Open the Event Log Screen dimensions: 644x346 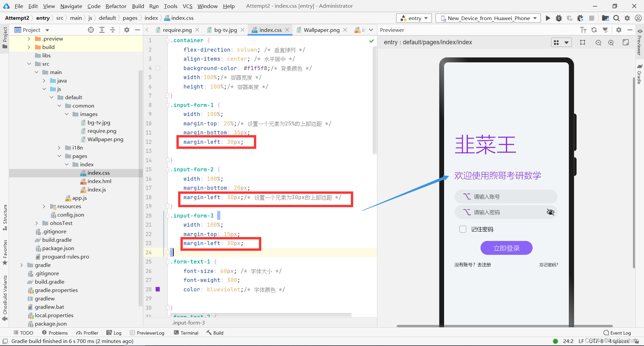[x=617, y=333]
